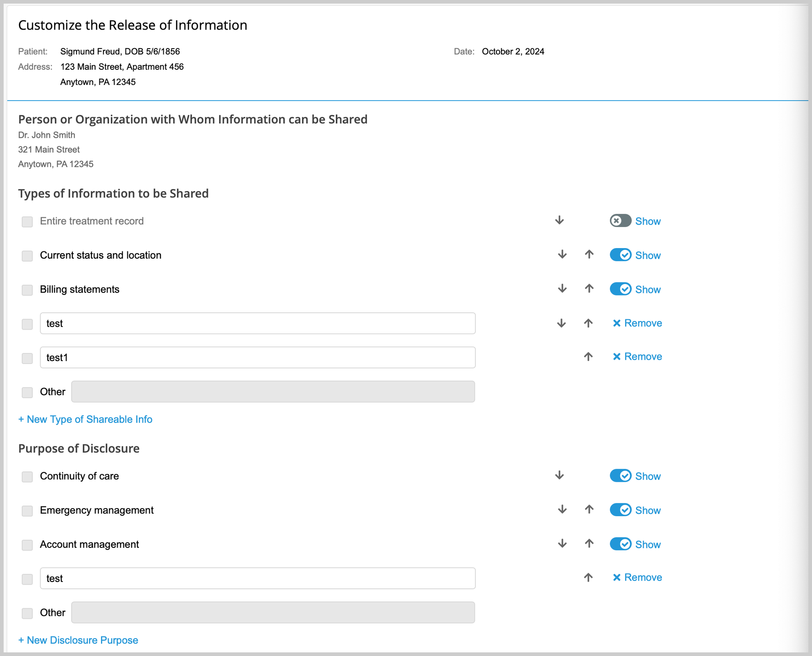Move Account management row down
Screen dimensions: 812x656
tap(562, 544)
